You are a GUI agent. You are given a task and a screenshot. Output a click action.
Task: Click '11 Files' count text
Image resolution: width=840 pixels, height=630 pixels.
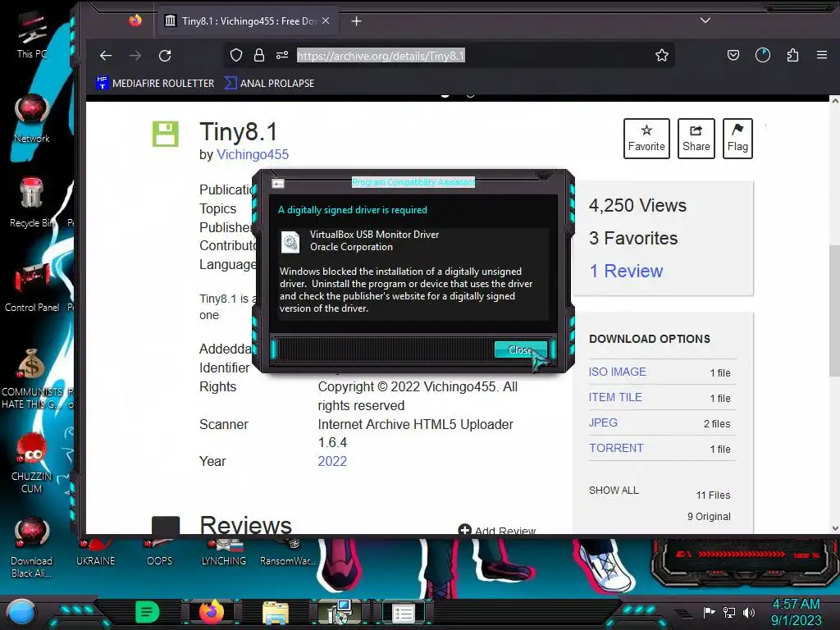(x=713, y=495)
